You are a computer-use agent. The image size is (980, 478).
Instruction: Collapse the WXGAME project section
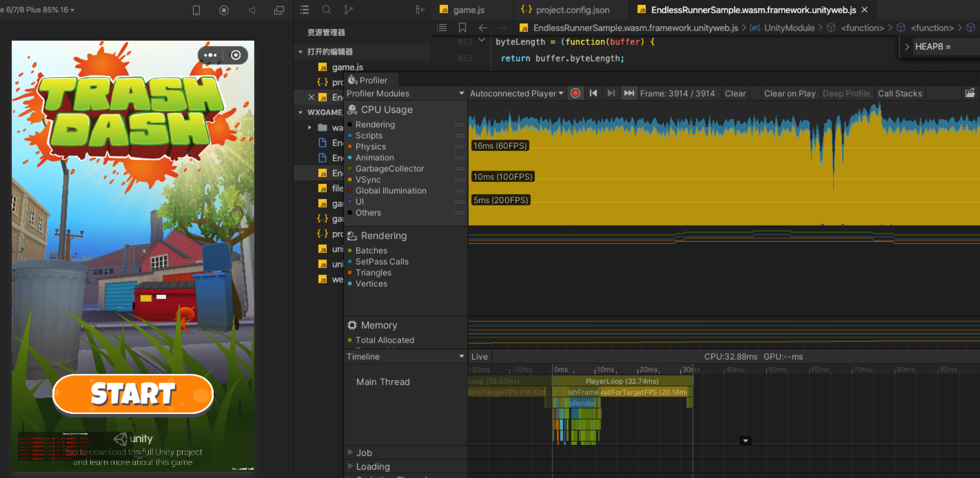tap(300, 113)
